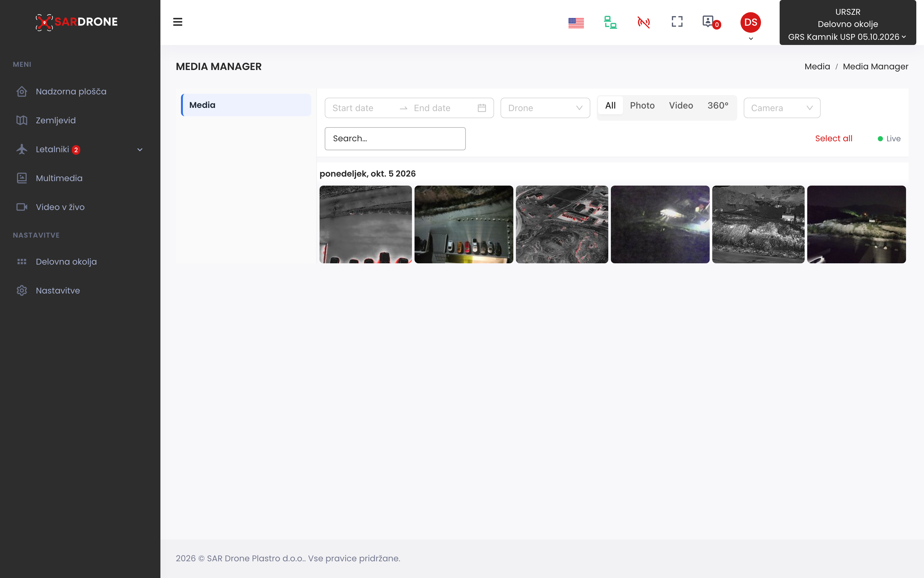
Task: Select the All media filter
Action: point(610,106)
